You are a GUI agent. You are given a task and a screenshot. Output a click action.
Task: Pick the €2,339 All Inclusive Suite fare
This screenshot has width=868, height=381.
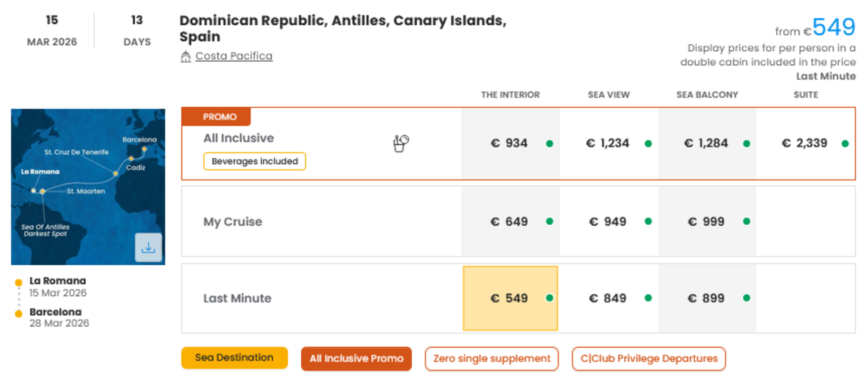(x=805, y=143)
